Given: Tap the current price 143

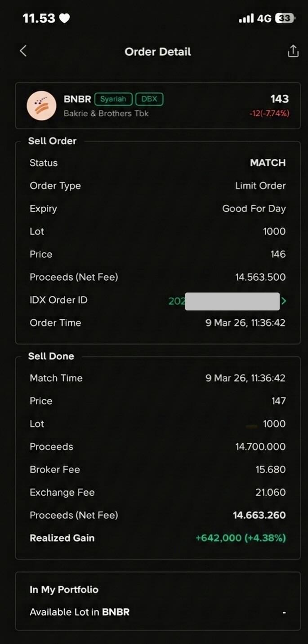Looking at the screenshot, I should (279, 99).
